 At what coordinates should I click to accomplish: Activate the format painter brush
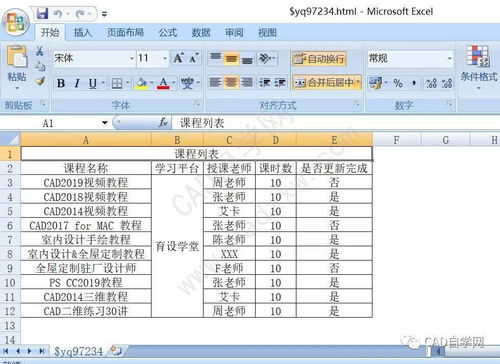point(40,81)
